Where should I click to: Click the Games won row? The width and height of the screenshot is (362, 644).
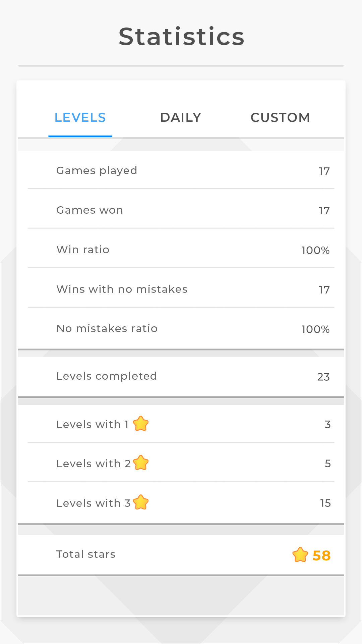point(181,210)
